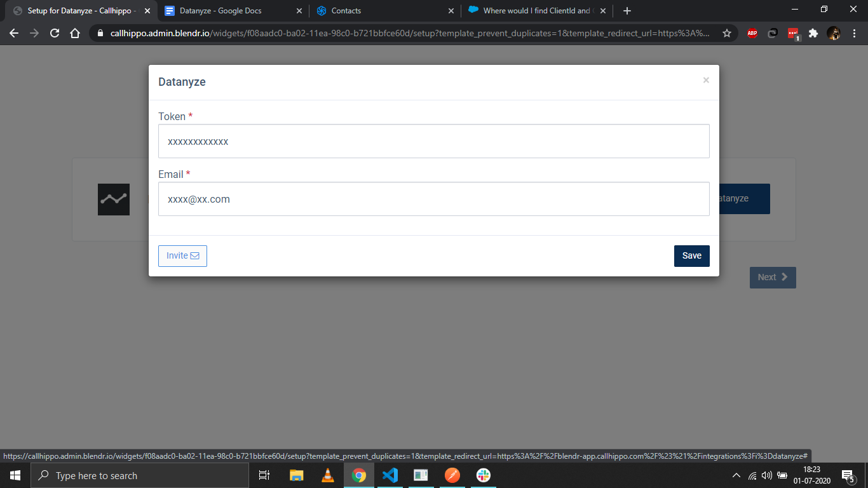Open the browser home page
Screen dimensions: 868x488
[x=75, y=33]
